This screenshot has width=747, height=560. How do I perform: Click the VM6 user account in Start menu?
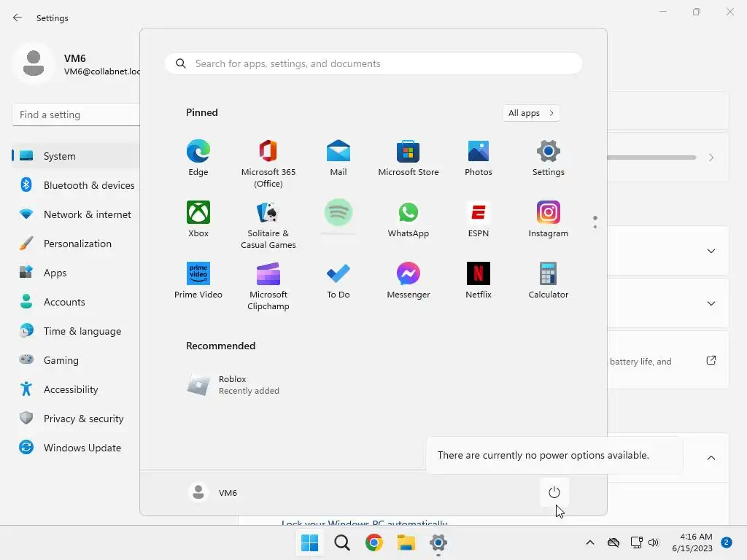point(213,492)
